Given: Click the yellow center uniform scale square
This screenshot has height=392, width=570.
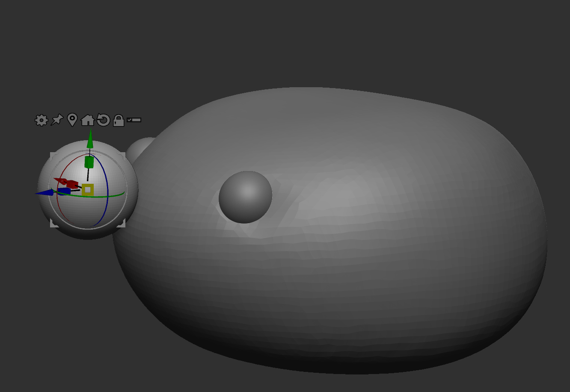Looking at the screenshot, I should 88,190.
